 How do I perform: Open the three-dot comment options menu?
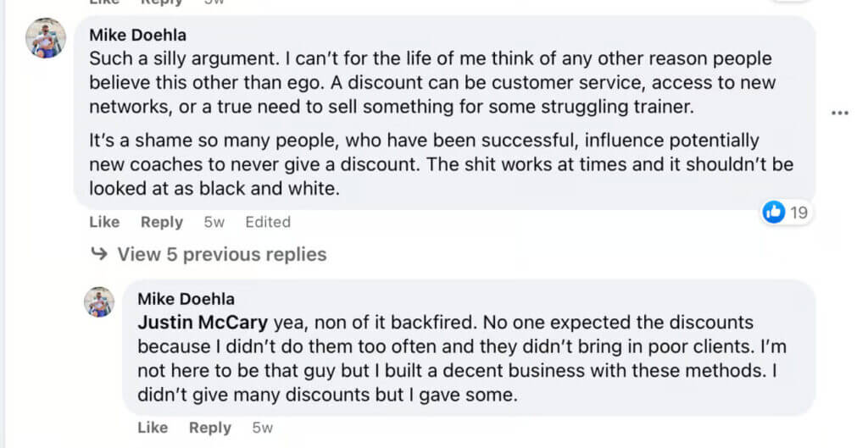coord(840,113)
